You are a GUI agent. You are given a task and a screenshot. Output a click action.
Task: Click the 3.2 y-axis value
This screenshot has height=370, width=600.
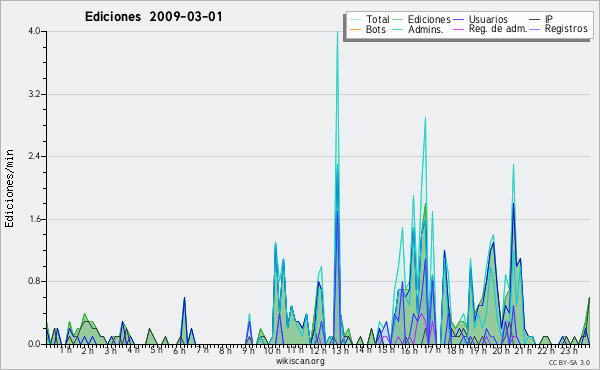coord(34,94)
